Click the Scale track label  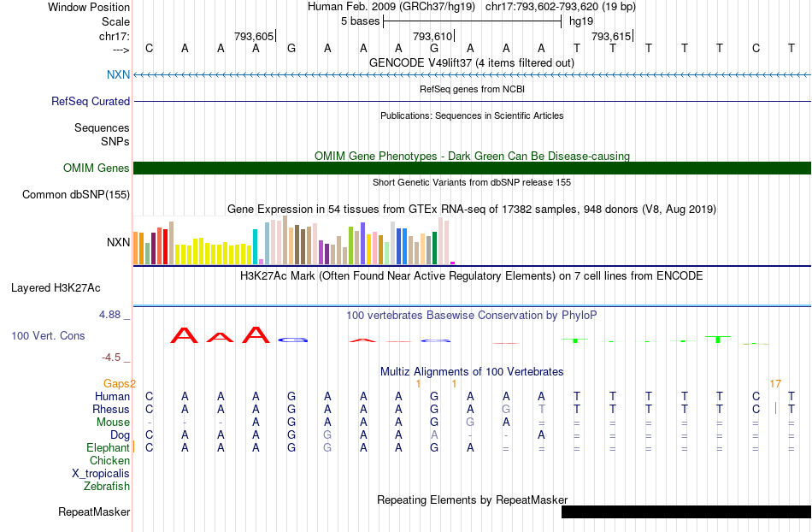(115, 21)
